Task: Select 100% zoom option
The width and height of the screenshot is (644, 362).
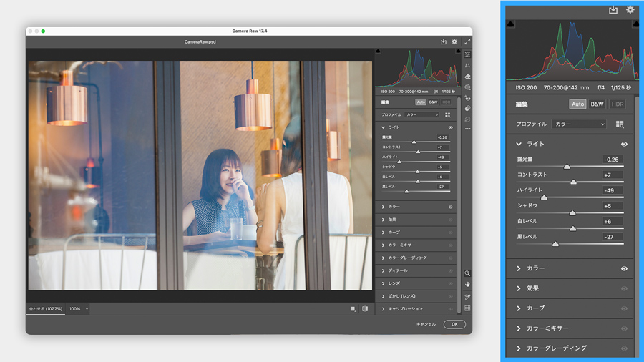Action: [74, 309]
